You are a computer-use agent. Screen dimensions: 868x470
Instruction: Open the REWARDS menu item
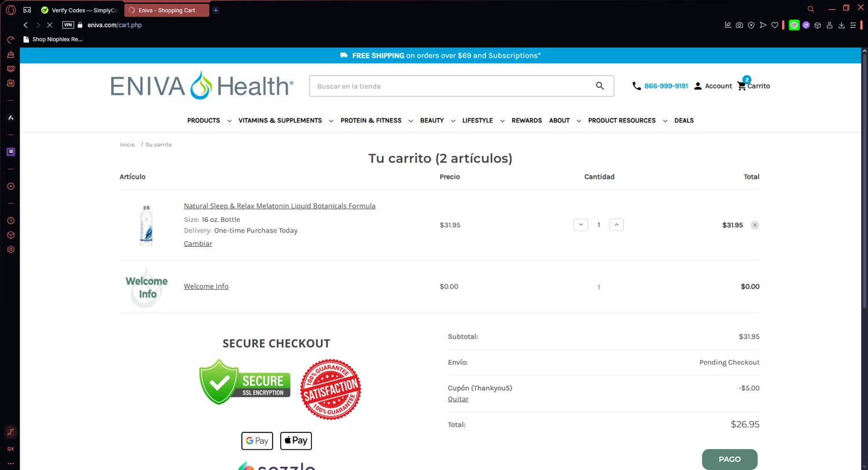point(527,120)
